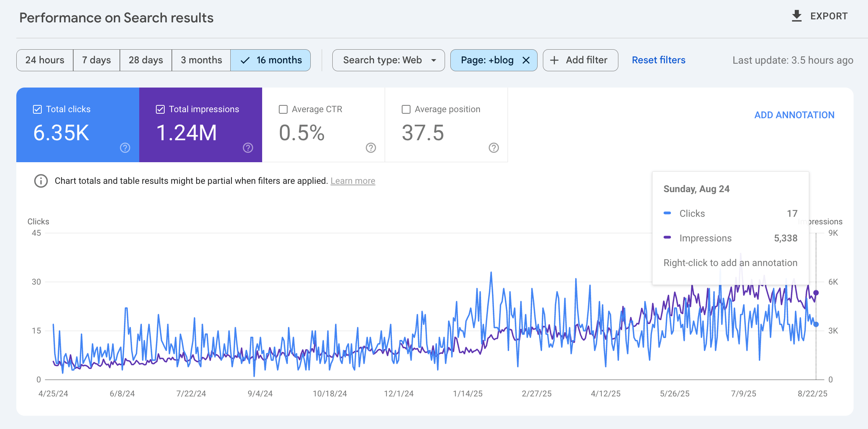Switch to the 3 months range

coord(201,60)
